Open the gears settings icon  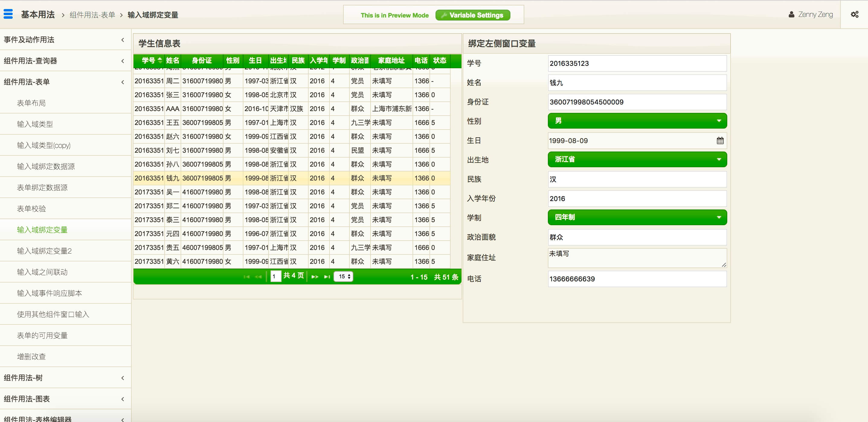[x=854, y=14]
